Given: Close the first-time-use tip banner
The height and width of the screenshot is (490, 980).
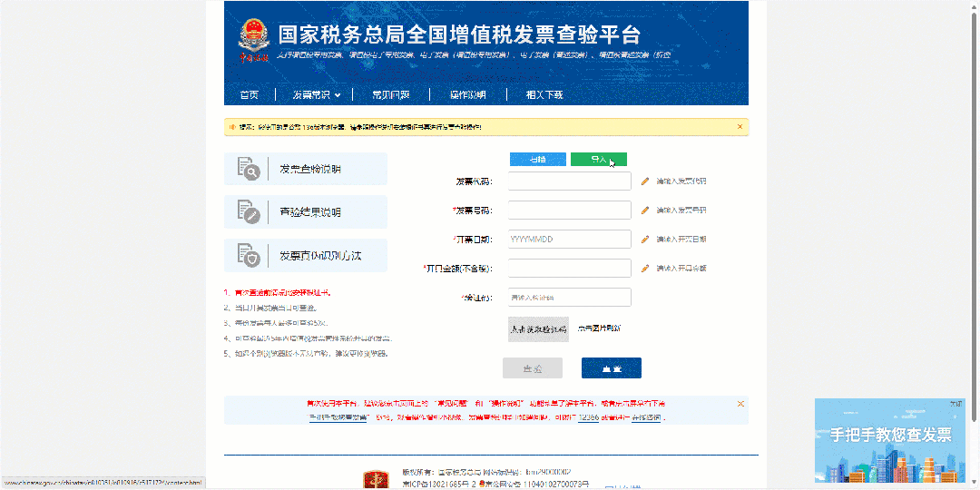Looking at the screenshot, I should 740,404.
